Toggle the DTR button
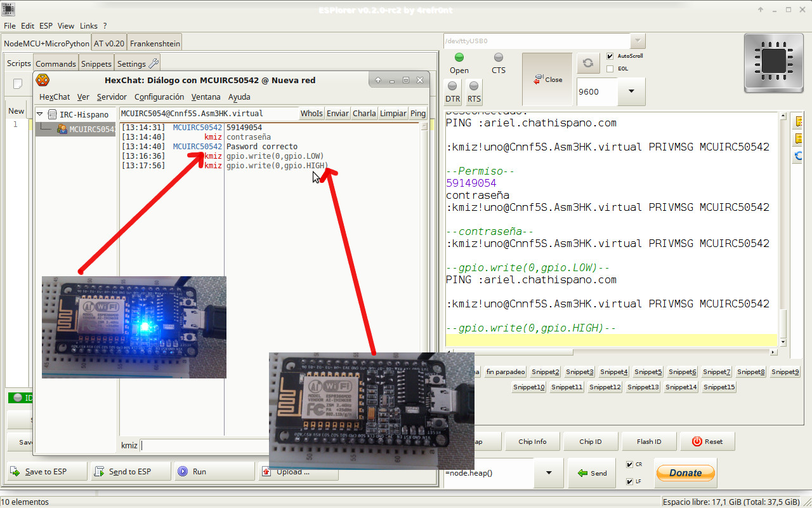 click(452, 92)
